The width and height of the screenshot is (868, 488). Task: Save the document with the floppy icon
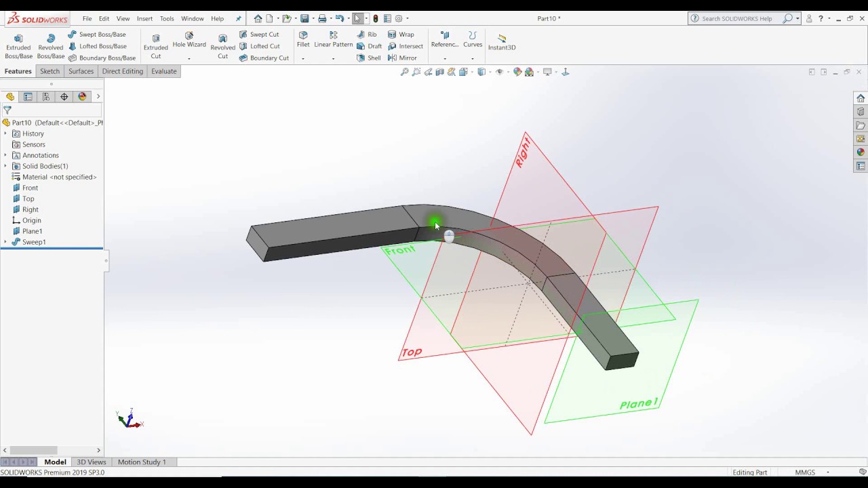click(x=304, y=18)
